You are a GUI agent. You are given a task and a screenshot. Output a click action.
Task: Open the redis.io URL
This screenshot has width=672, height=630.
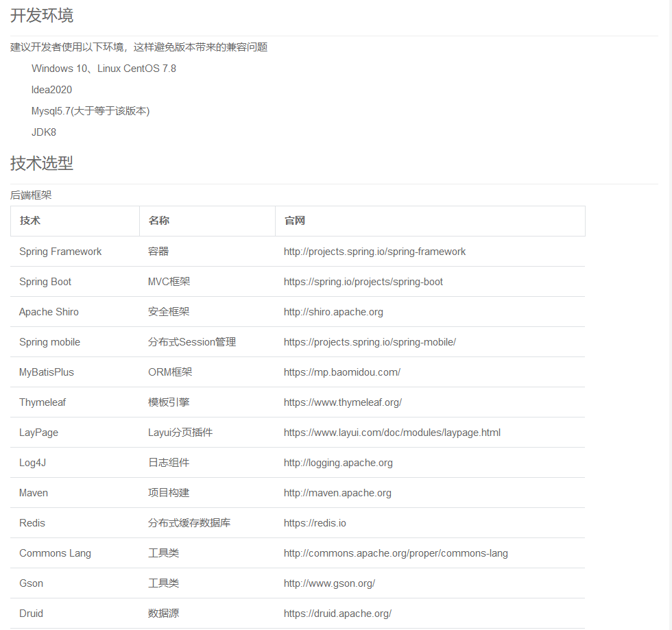click(315, 523)
